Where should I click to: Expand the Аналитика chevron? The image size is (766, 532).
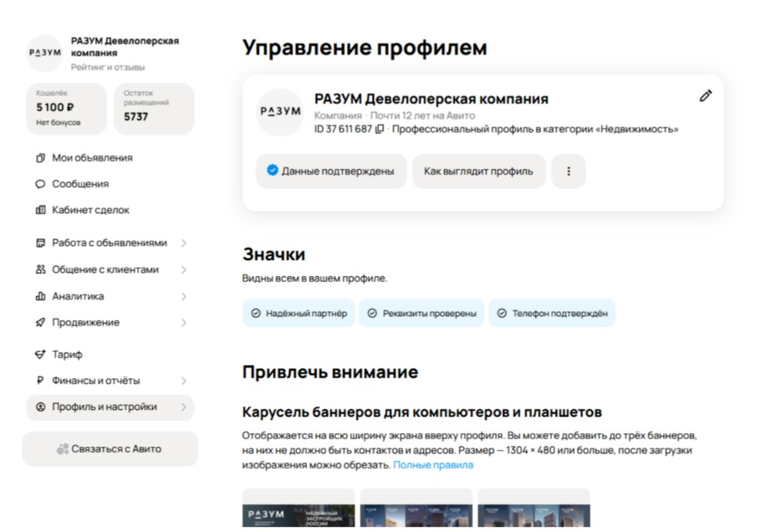click(184, 297)
